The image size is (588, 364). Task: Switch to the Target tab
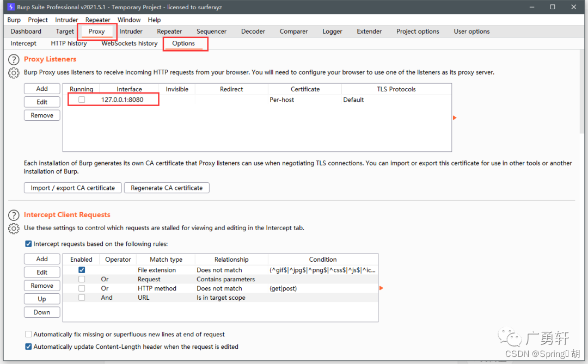click(65, 32)
